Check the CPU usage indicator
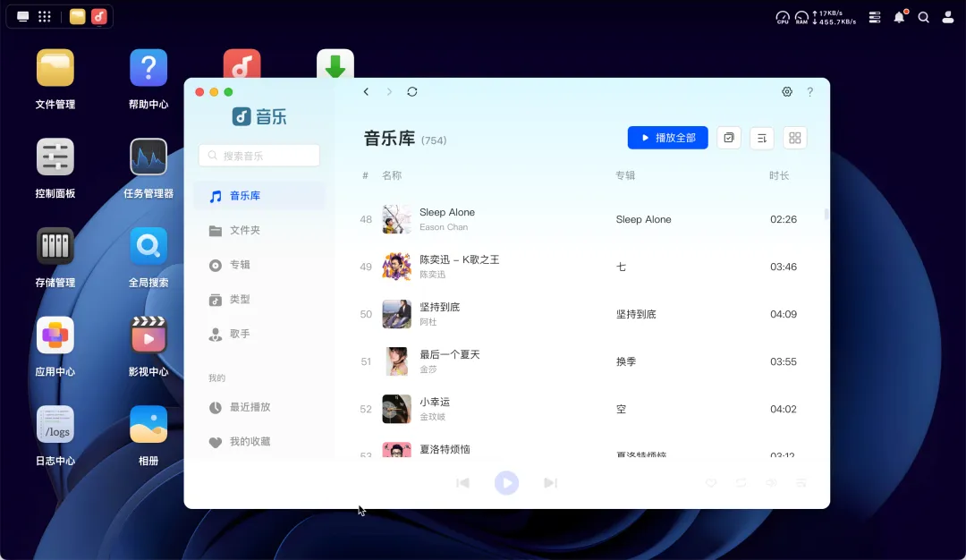Image resolution: width=966 pixels, height=560 pixels. coord(783,17)
